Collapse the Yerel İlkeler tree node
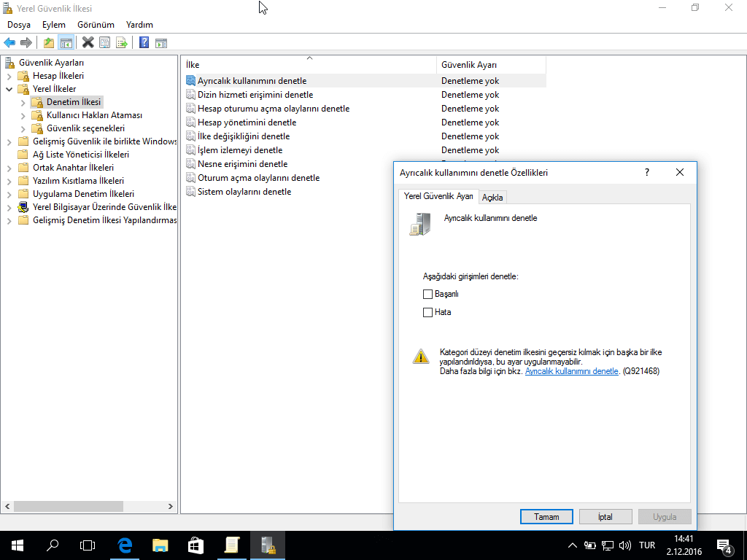Image resolution: width=747 pixels, height=560 pixels. click(x=9, y=89)
